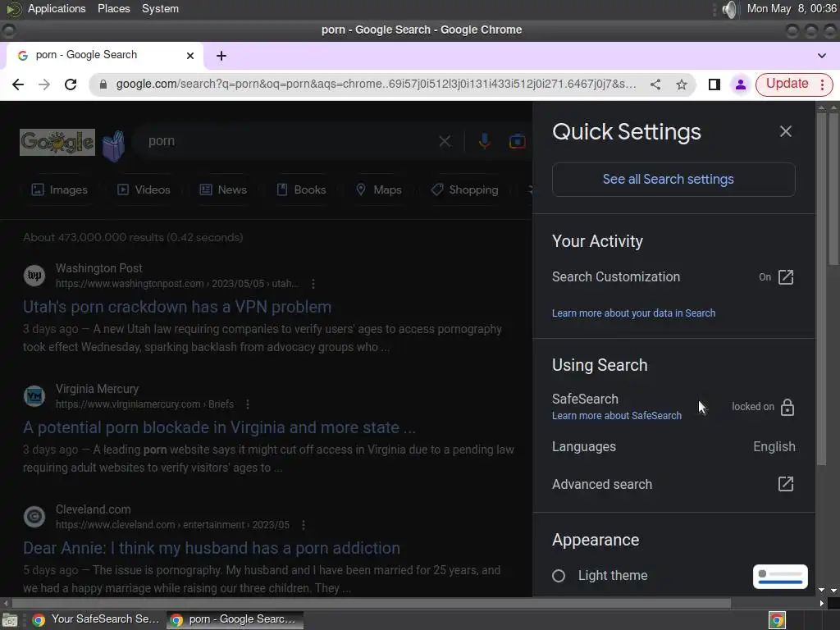The height and width of the screenshot is (630, 840).
Task: Click the browser forward arrow
Action: pyautogui.click(x=44, y=84)
